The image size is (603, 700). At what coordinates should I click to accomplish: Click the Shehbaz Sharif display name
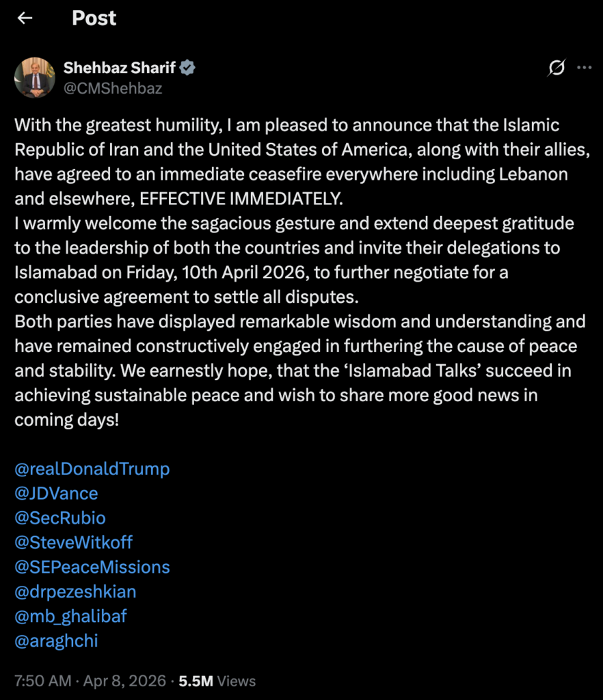pos(119,68)
